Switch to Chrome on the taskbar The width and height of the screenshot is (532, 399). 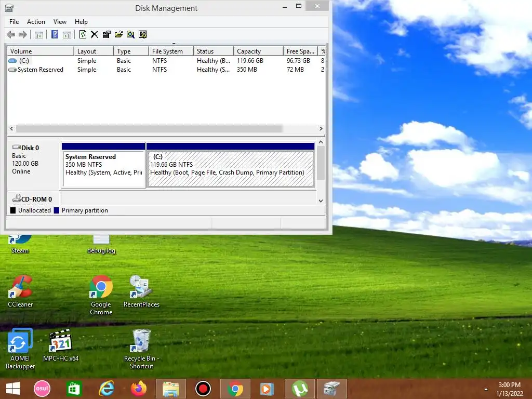point(235,389)
